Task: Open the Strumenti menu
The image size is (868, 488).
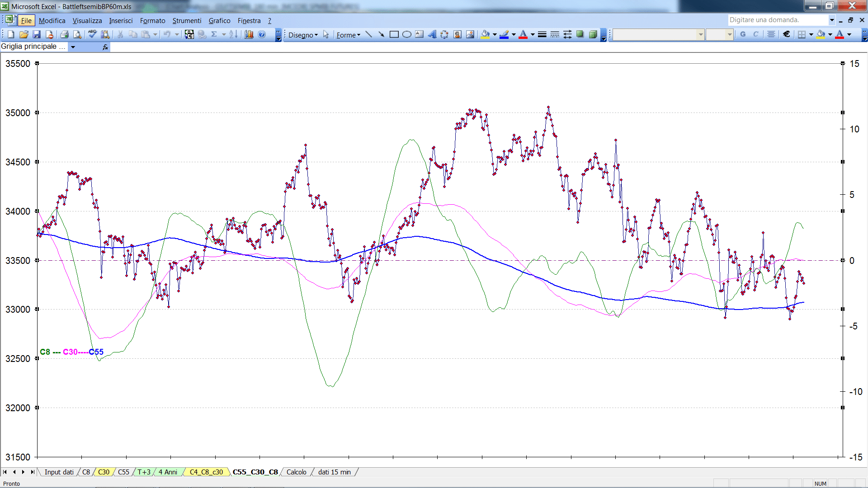Action: point(187,21)
